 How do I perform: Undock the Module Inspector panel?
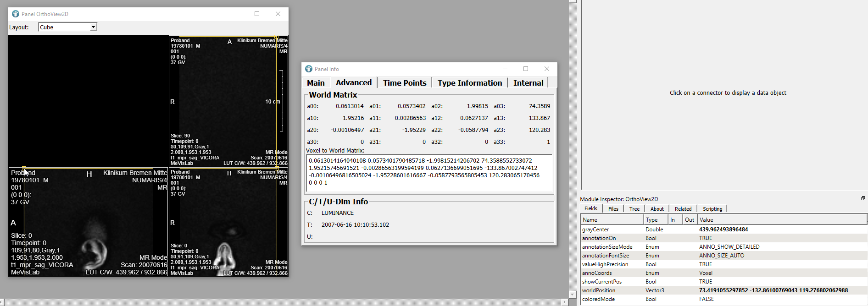pyautogui.click(x=862, y=198)
